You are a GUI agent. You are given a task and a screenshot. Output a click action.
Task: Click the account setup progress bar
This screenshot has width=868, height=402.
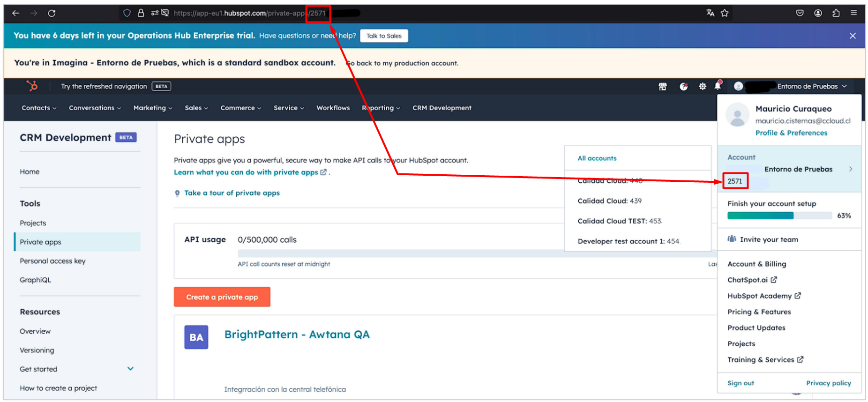(779, 216)
